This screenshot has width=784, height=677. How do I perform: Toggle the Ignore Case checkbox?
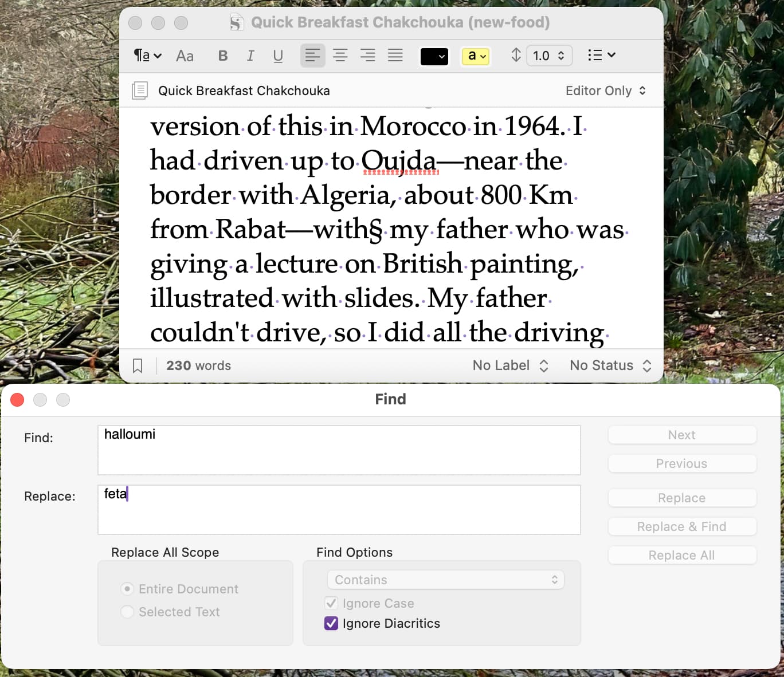click(x=331, y=603)
